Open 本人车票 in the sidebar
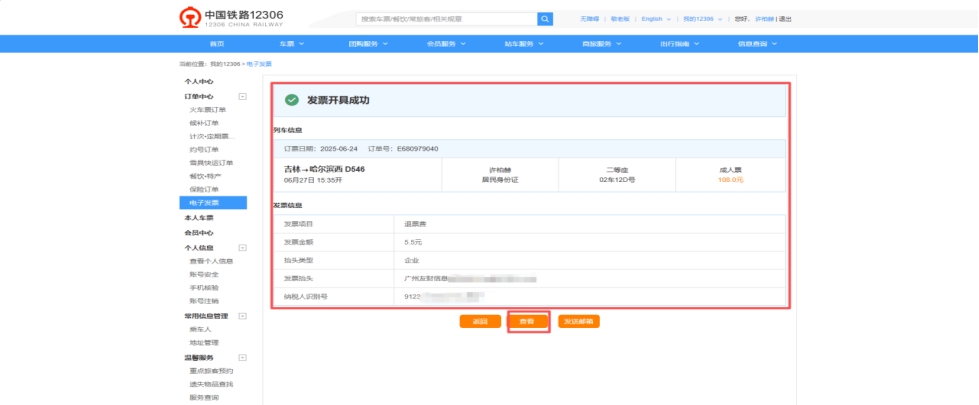The height and width of the screenshot is (405, 979). tap(199, 218)
